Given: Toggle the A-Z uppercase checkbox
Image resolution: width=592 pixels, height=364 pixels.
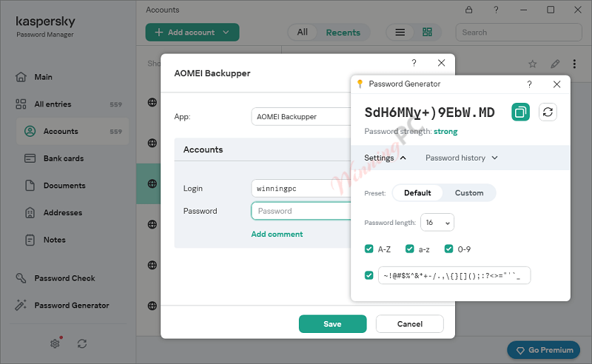Looking at the screenshot, I should click(x=369, y=249).
